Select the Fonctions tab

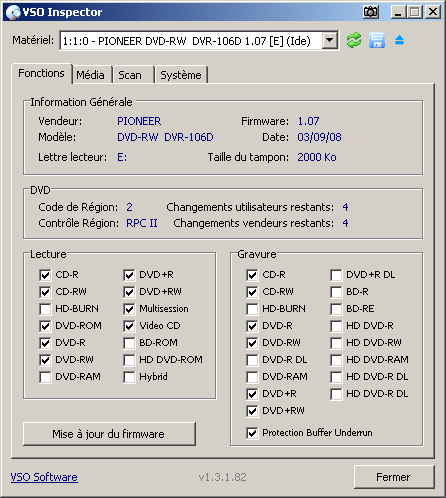(41, 73)
